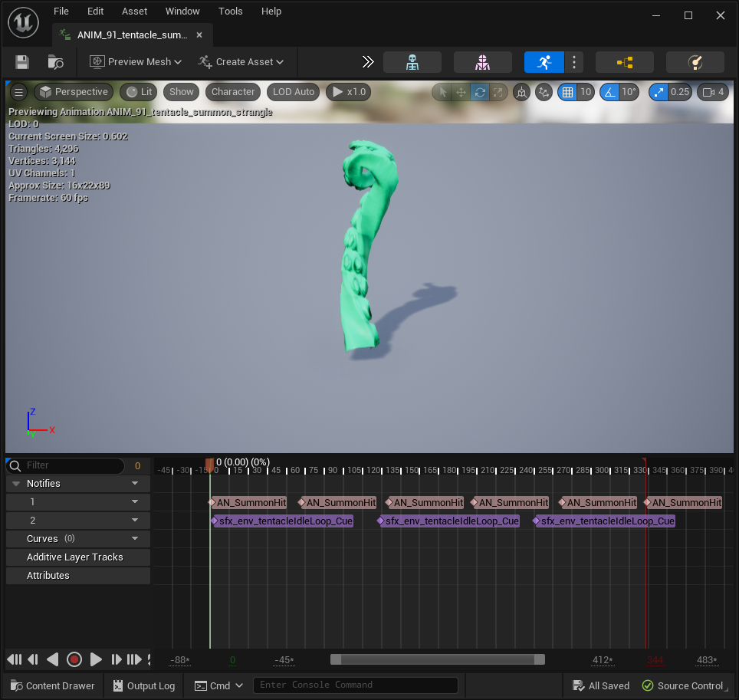Switch to Animation Blueprint mode

click(x=625, y=62)
